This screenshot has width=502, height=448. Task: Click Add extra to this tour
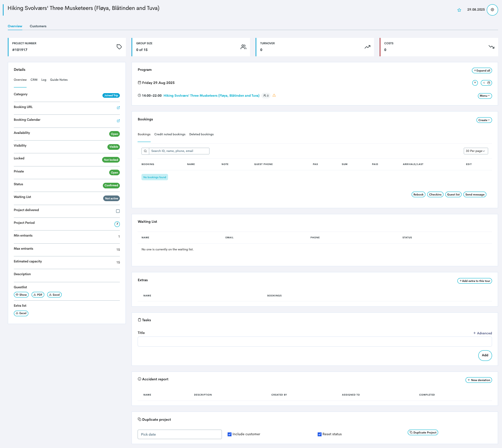coord(475,281)
